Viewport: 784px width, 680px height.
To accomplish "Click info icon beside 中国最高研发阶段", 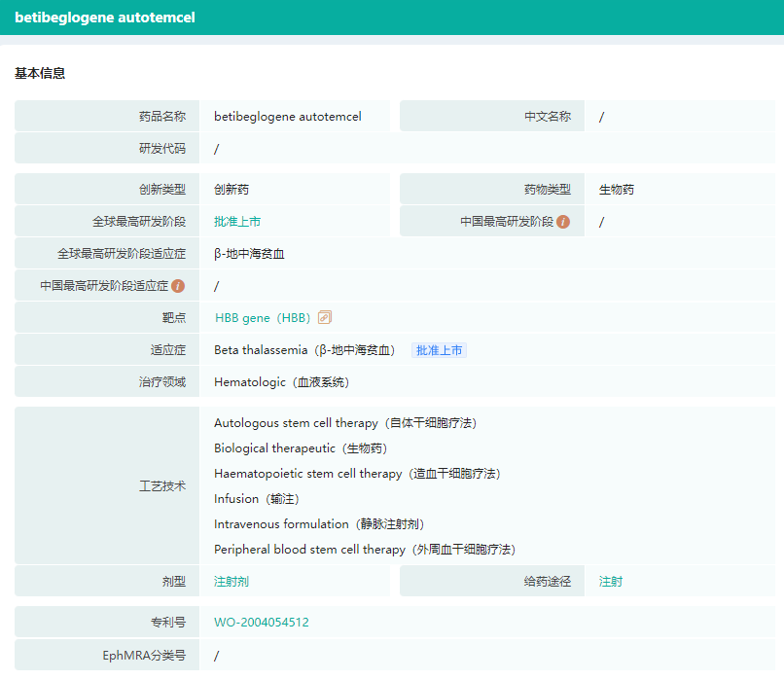I will click(563, 222).
